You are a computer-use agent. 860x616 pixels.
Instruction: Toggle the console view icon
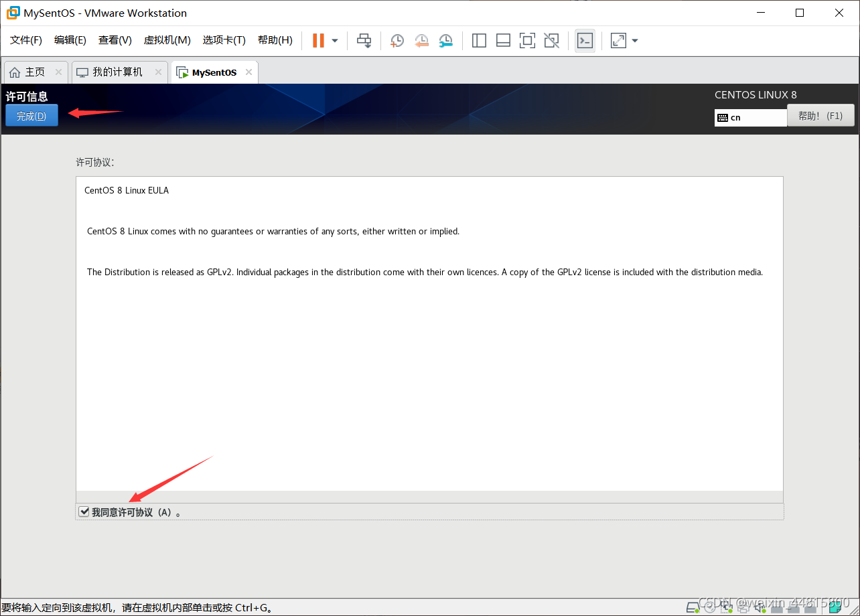[585, 41]
